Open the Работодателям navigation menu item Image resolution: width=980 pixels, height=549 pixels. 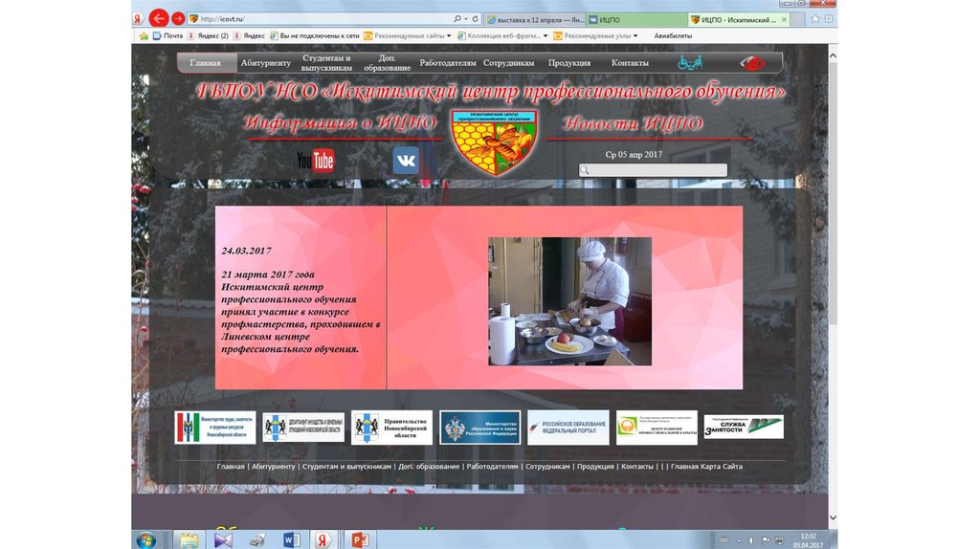(447, 63)
